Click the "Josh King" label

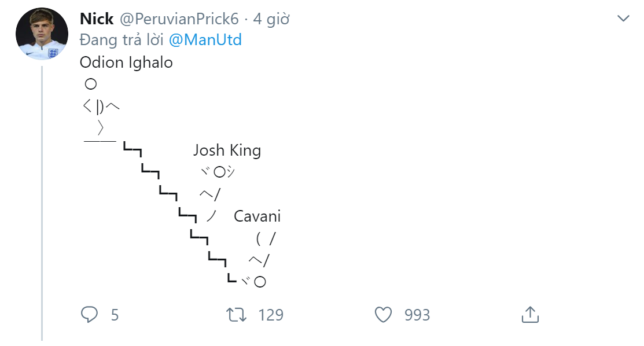(x=227, y=150)
